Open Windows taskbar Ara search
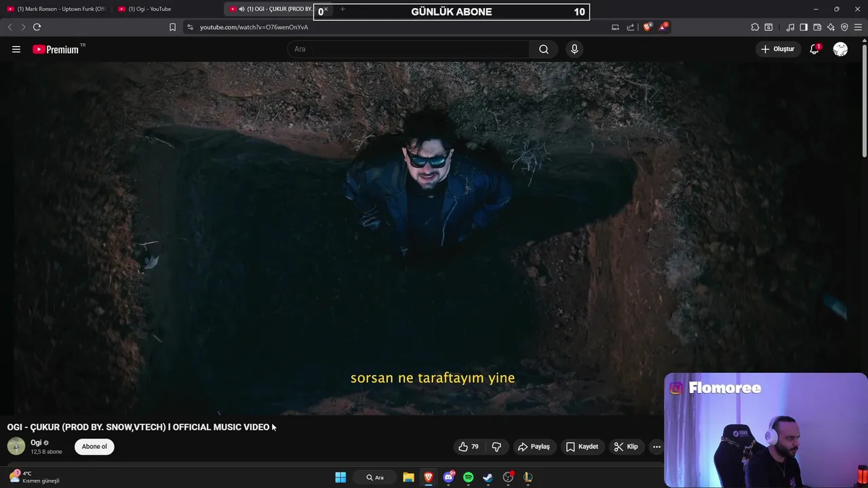This screenshot has width=868, height=488. [375, 477]
